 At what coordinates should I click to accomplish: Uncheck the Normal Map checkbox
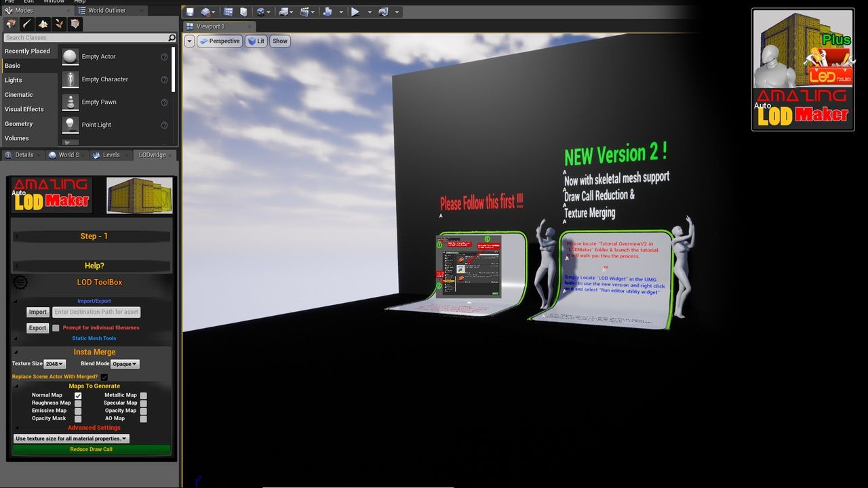[x=78, y=395]
